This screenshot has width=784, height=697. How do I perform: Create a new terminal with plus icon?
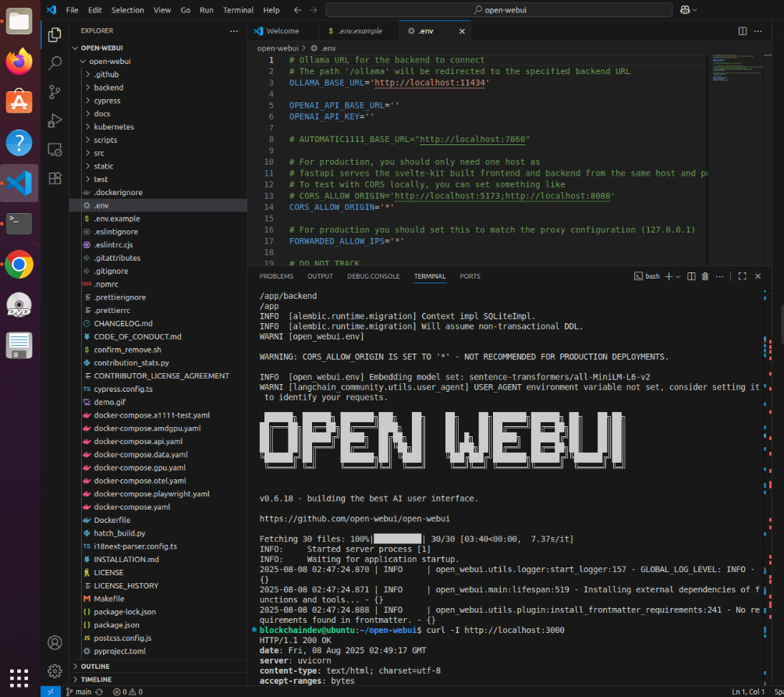669,276
